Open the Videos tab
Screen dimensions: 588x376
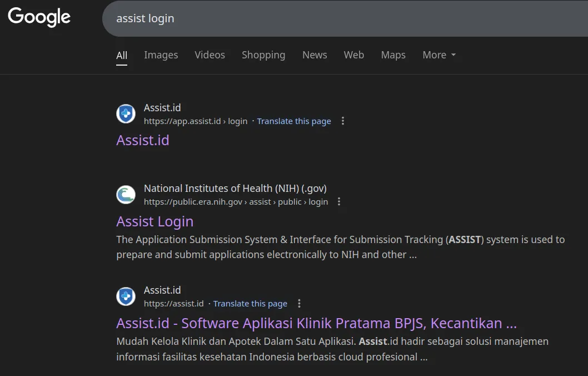tap(210, 55)
